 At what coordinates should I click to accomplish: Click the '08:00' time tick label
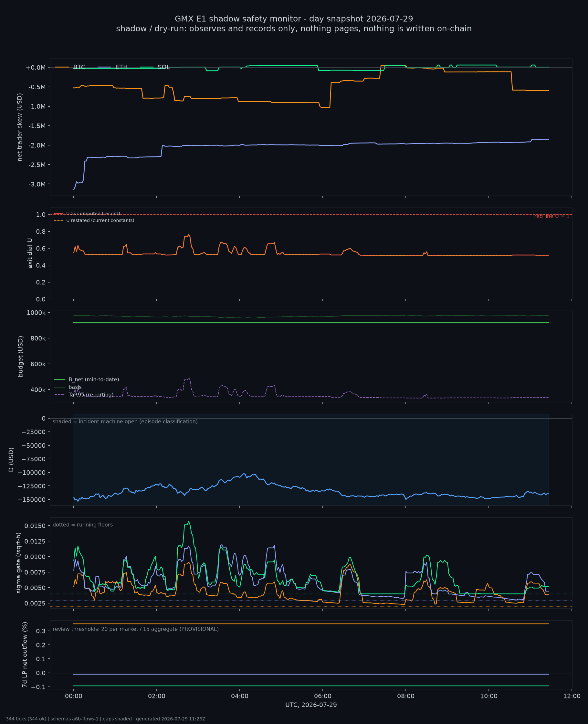tap(406, 697)
